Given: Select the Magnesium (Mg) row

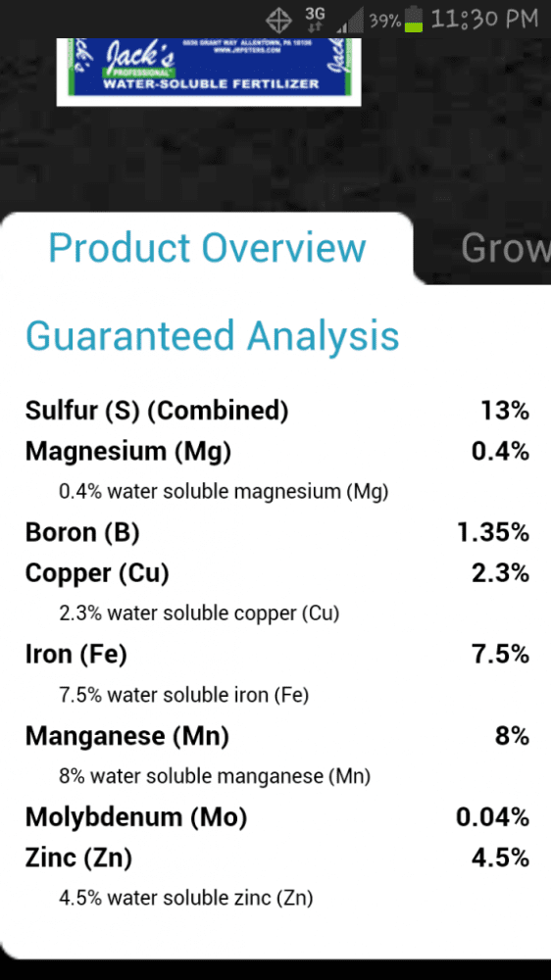Looking at the screenshot, I should [277, 451].
